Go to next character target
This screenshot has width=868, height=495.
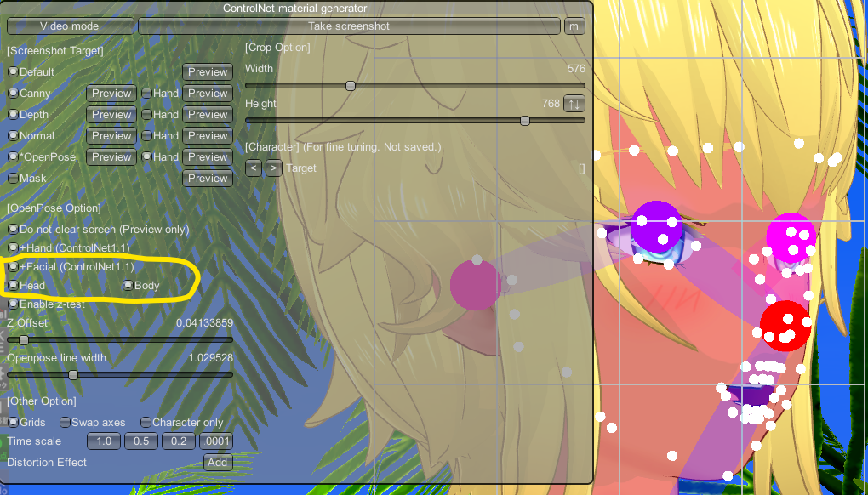click(x=274, y=168)
